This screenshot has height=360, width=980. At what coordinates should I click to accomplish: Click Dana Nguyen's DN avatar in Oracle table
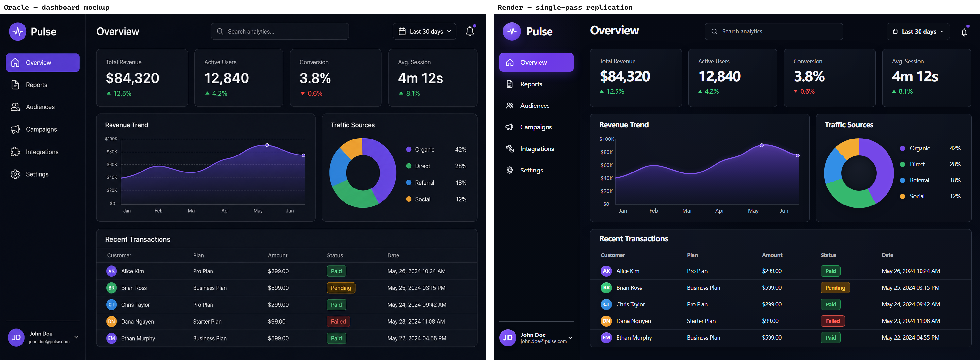[x=111, y=321]
